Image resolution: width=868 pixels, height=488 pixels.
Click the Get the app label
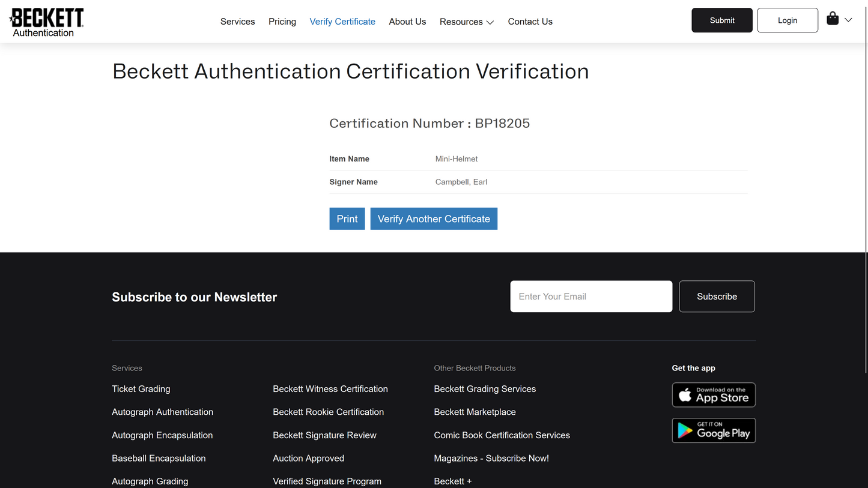[694, 368]
